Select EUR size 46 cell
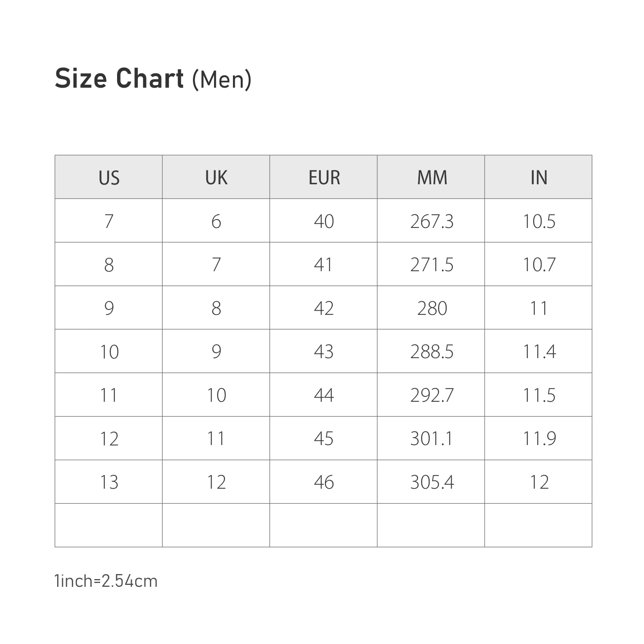Viewport: 644px width, 644px height. coord(324,482)
